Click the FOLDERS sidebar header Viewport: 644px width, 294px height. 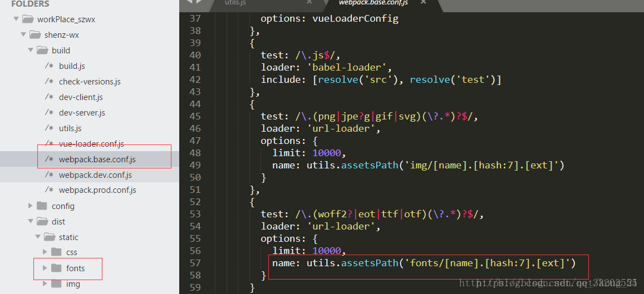point(30,4)
